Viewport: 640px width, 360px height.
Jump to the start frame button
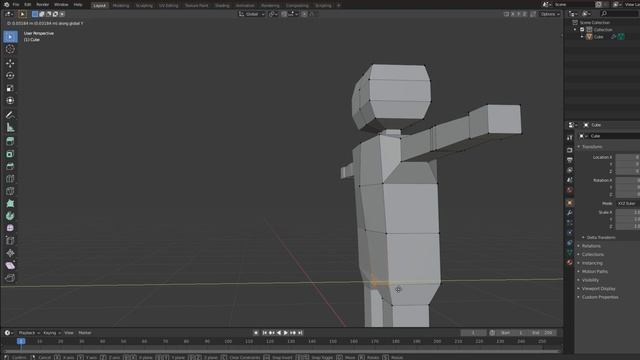click(264, 333)
